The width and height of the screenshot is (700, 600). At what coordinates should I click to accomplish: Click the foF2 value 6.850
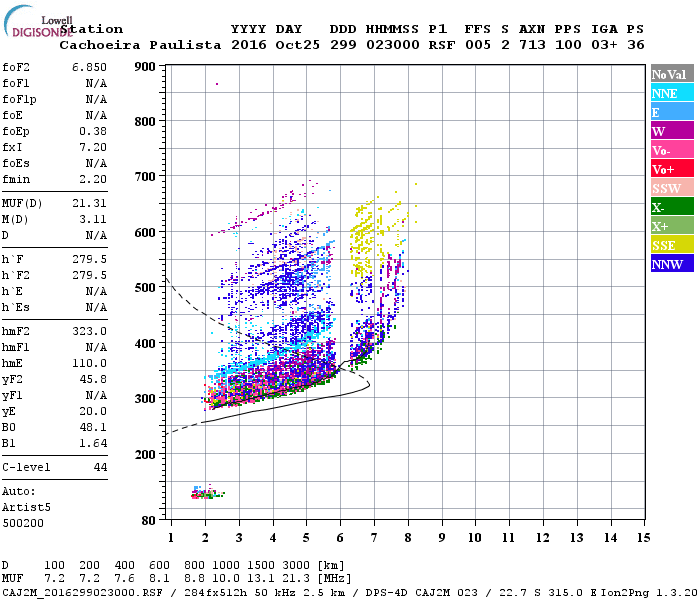click(89, 67)
